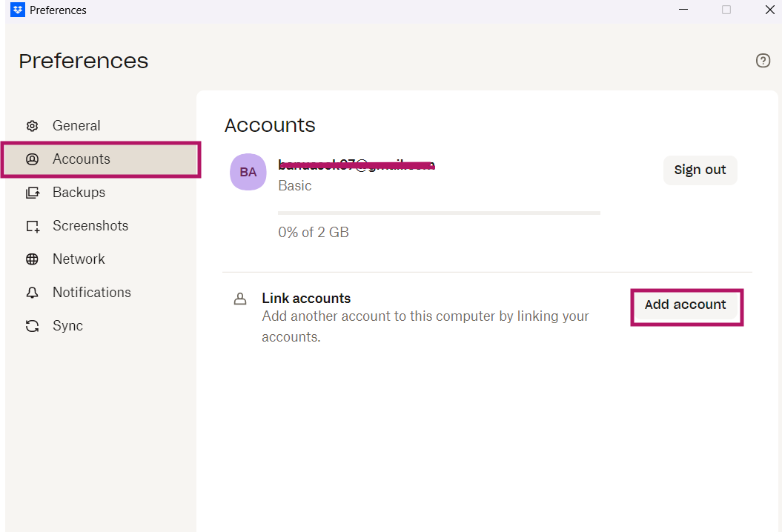Click the BA avatar circle
Image resolution: width=782 pixels, height=532 pixels.
pos(248,171)
